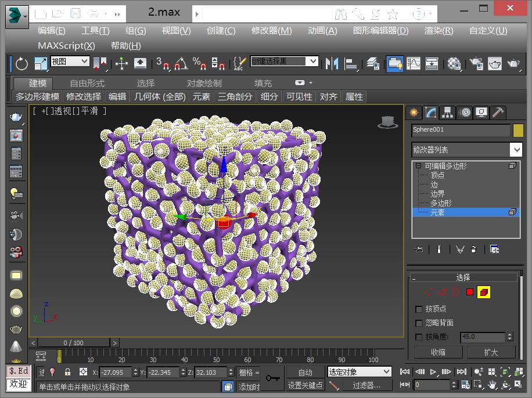Collapse the 选择 rollout

click(463, 277)
